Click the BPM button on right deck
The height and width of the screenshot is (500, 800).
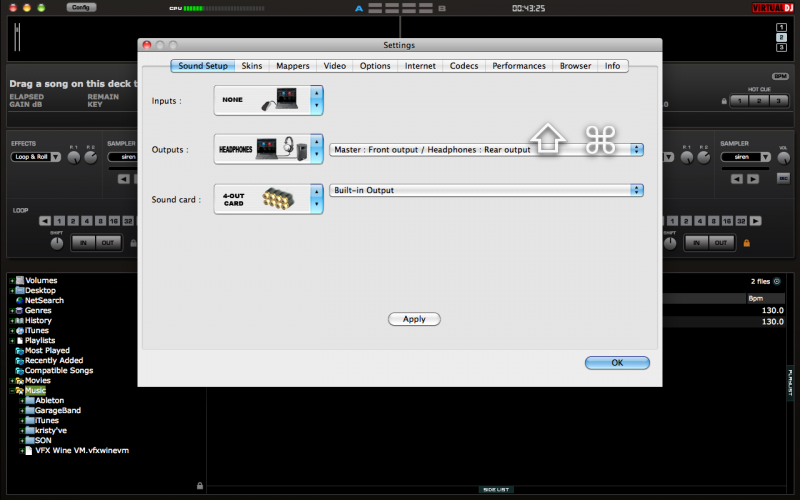[780, 76]
